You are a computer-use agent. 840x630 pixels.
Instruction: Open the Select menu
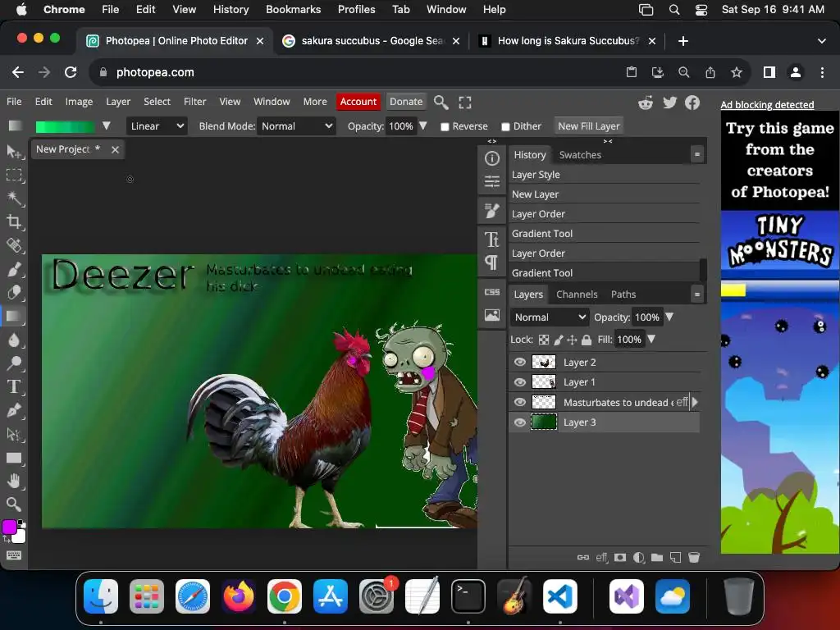[x=157, y=102]
